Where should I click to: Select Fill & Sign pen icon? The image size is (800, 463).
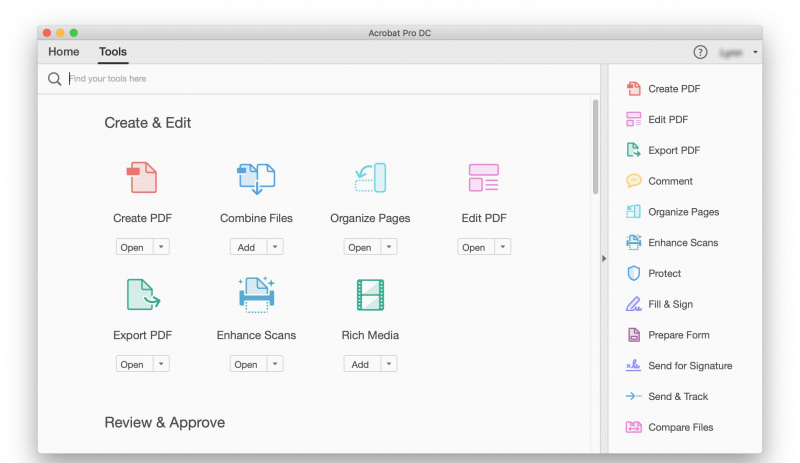coord(634,304)
